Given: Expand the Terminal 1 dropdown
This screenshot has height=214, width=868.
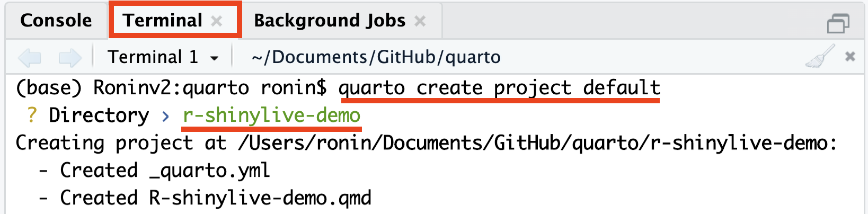Looking at the screenshot, I should coord(215,58).
